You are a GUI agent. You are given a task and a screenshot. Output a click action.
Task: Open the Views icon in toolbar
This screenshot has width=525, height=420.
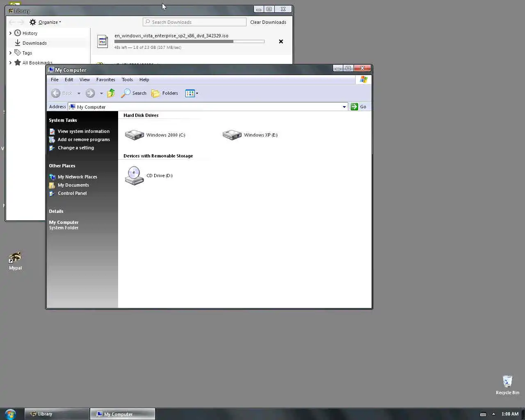click(x=189, y=94)
